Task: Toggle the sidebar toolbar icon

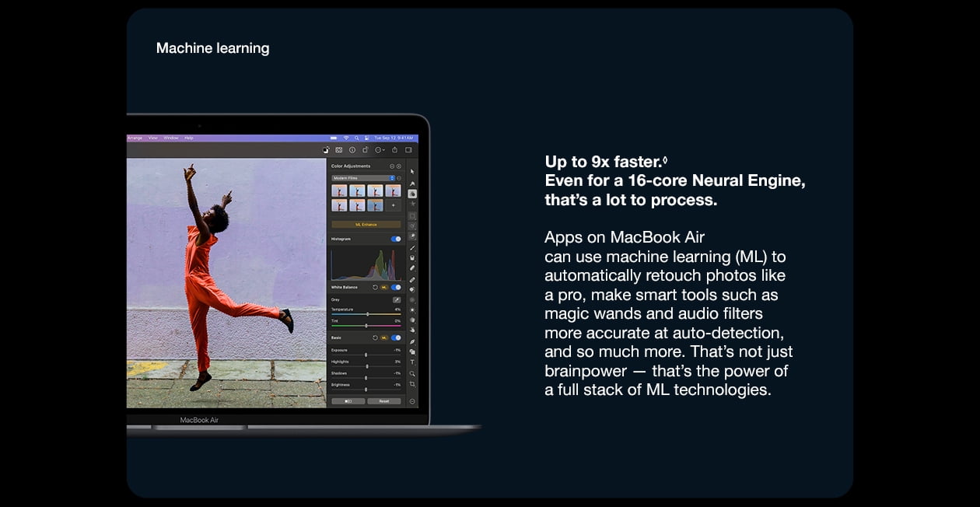Action: tap(408, 150)
